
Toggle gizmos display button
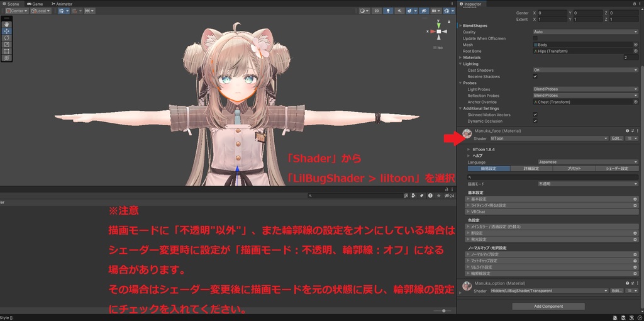point(448,11)
